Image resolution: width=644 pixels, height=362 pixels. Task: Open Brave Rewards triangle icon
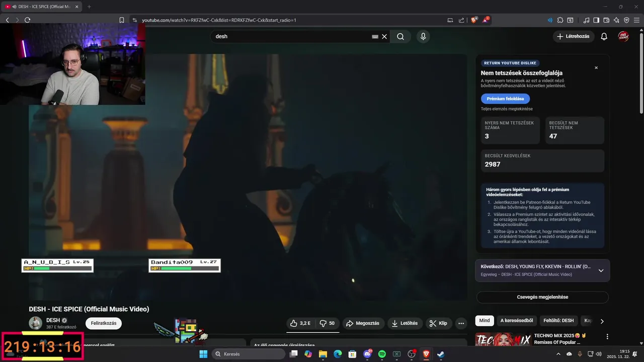click(x=486, y=20)
